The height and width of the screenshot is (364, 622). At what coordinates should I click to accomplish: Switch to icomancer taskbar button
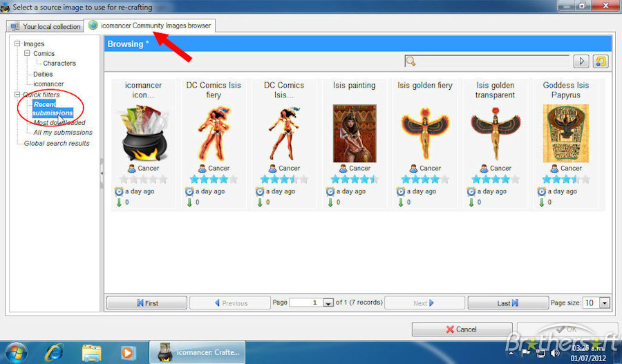[x=197, y=352]
